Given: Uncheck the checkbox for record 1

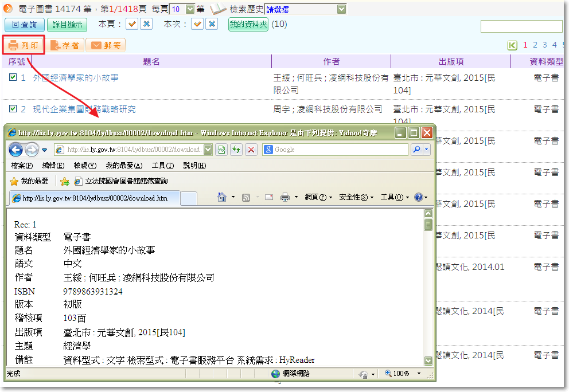Looking at the screenshot, I should coord(13,77).
